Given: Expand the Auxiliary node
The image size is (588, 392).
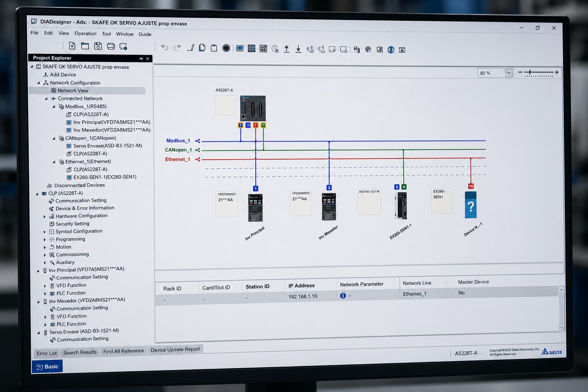Looking at the screenshot, I should point(45,263).
